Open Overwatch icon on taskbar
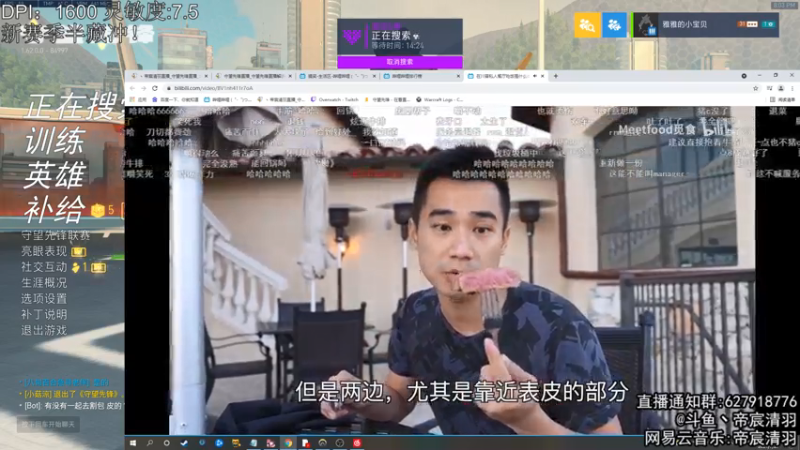The image size is (800, 450). click(x=322, y=443)
